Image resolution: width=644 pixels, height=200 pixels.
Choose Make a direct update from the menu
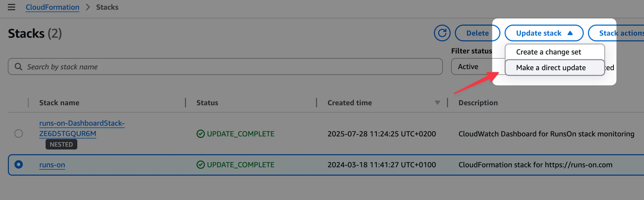pos(550,67)
